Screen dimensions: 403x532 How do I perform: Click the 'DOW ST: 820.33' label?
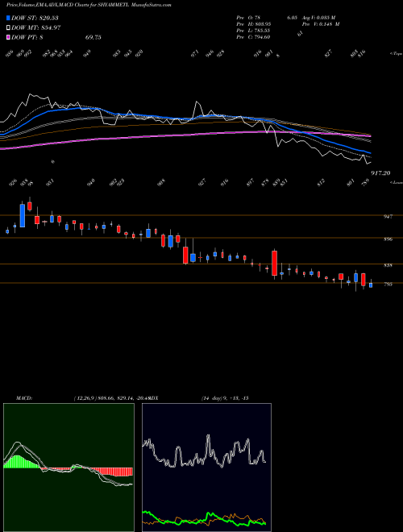coord(35,18)
